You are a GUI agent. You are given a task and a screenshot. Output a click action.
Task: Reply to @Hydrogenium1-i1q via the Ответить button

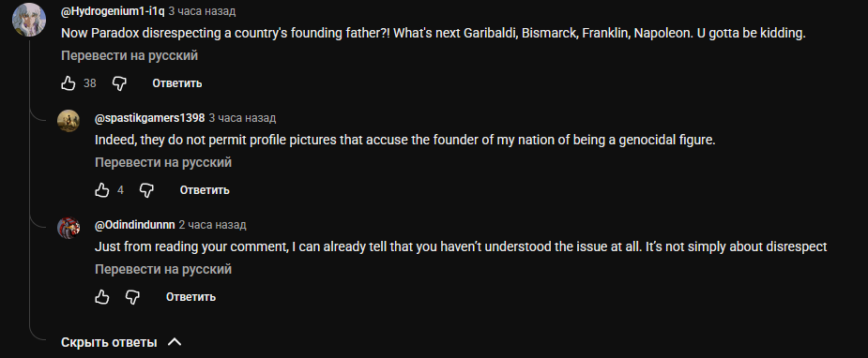pyautogui.click(x=177, y=83)
